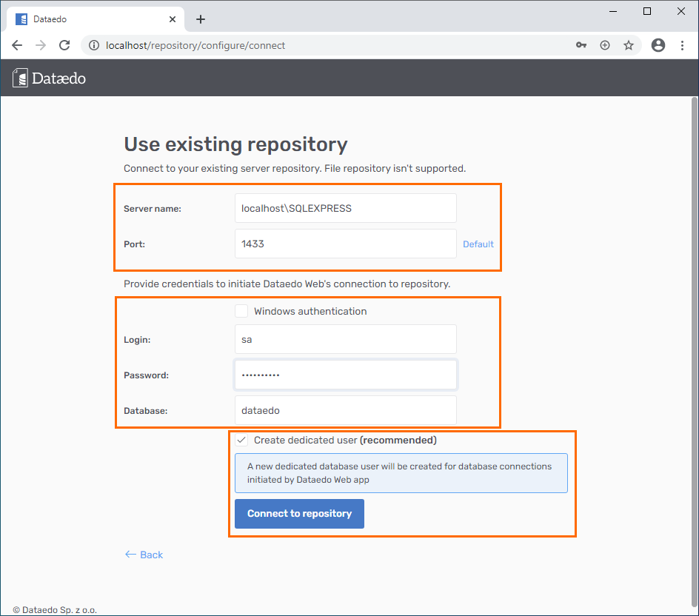699x616 pixels.
Task: Click the install app plus icon
Action: [605, 45]
